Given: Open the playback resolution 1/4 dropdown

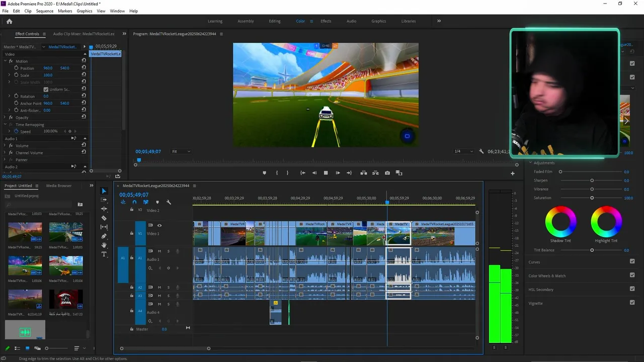Looking at the screenshot, I should [x=464, y=151].
